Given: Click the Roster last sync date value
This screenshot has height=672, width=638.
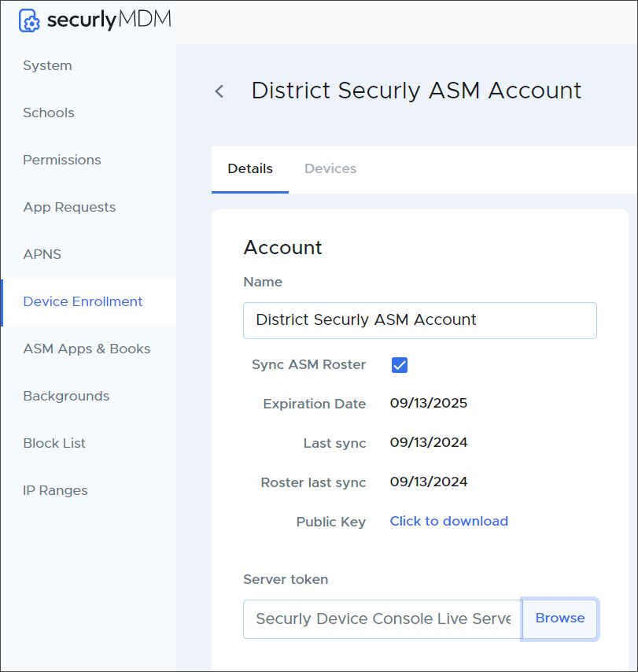Looking at the screenshot, I should point(429,482).
